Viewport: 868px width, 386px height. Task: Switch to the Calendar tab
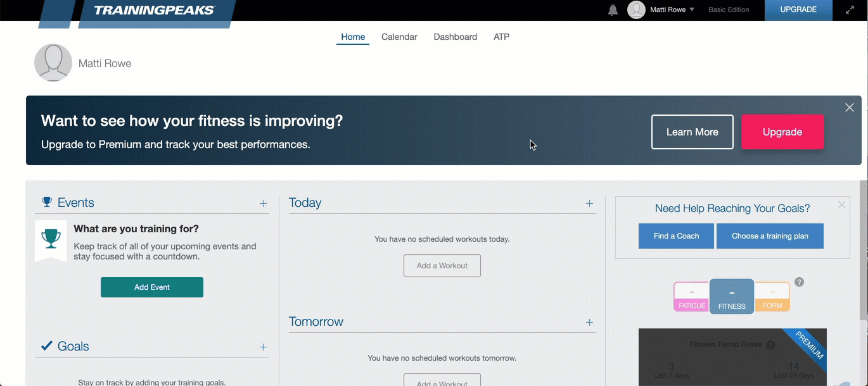point(399,37)
